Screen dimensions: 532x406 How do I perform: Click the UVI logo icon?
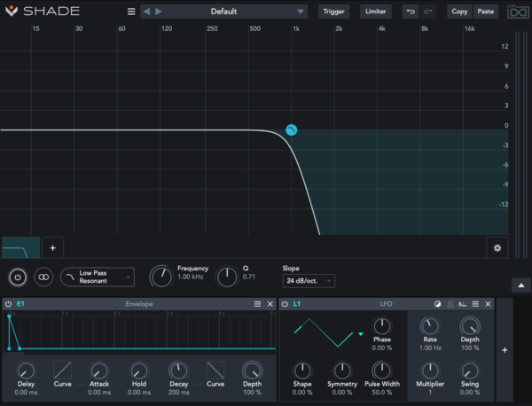pos(518,12)
